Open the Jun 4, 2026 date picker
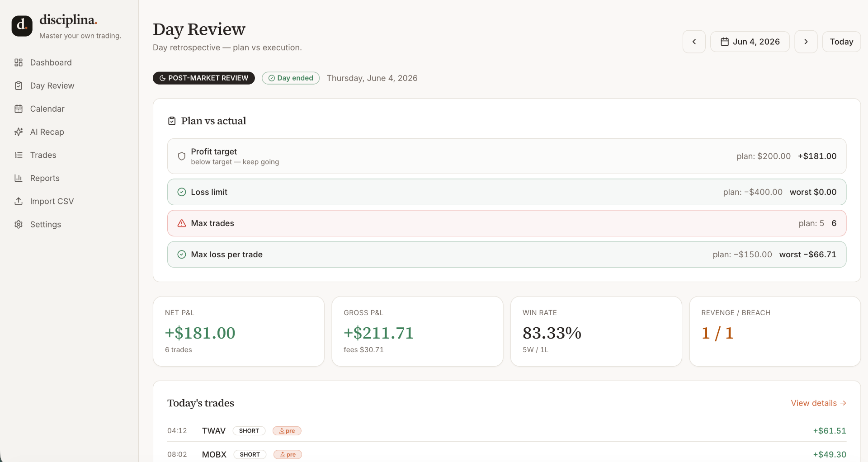Viewport: 868px width, 462px height. pyautogui.click(x=750, y=42)
